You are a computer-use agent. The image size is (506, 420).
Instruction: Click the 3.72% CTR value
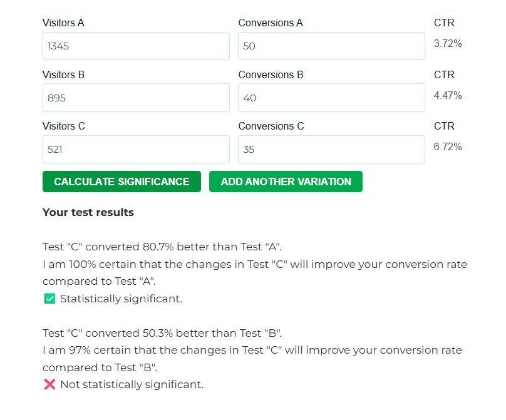pyautogui.click(x=448, y=44)
